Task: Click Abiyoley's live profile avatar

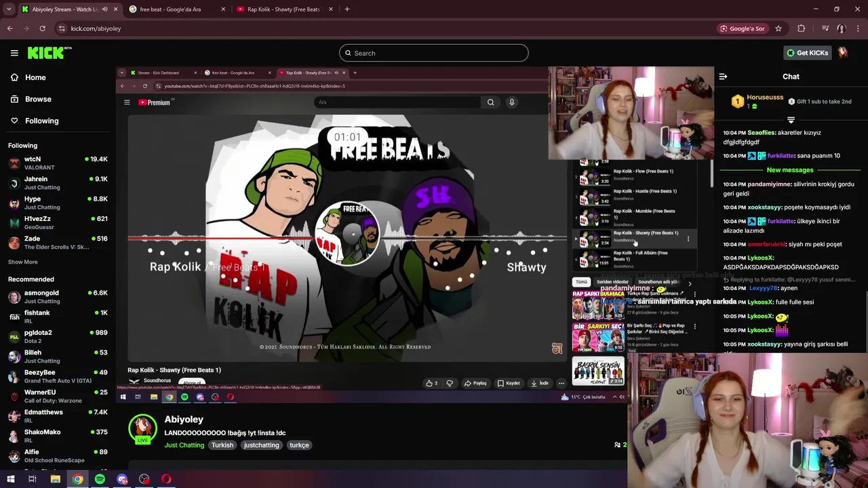Action: coord(142,429)
